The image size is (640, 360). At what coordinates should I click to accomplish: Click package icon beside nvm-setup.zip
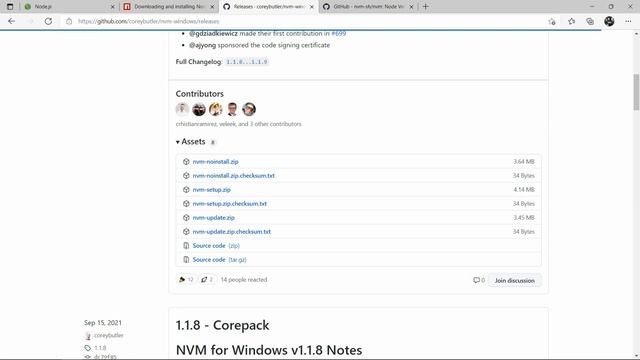click(186, 190)
